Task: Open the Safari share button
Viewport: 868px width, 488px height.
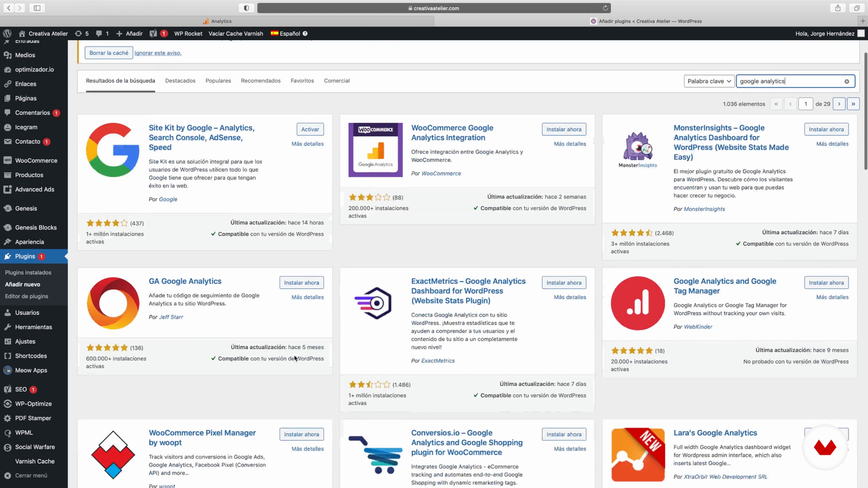Action: pyautogui.click(x=838, y=8)
